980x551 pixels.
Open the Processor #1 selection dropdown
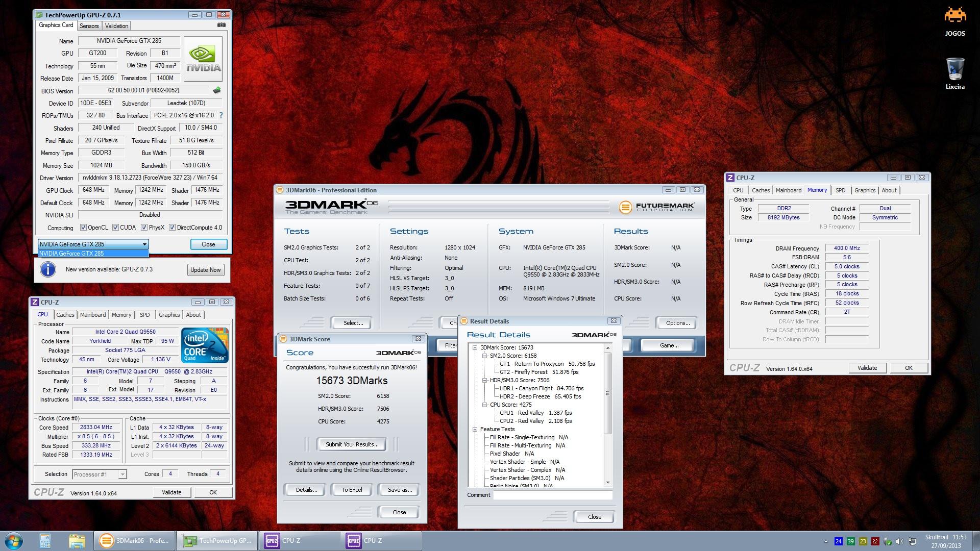click(x=99, y=474)
